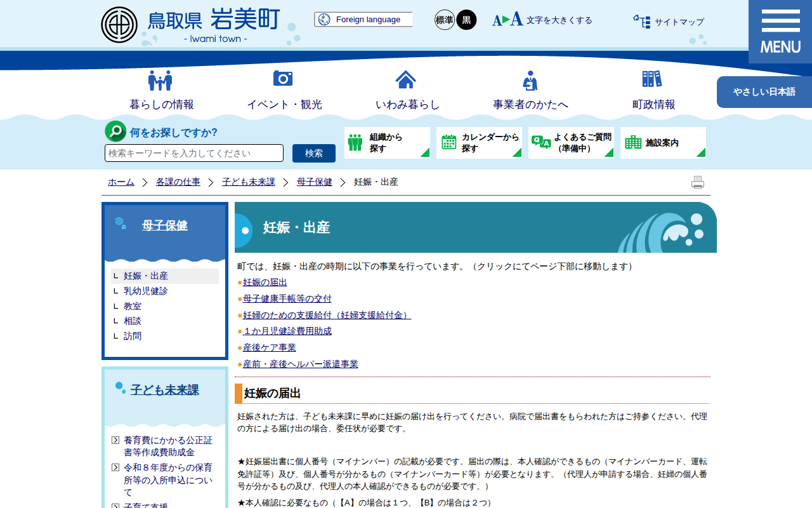The image size is (812, 508).
Task: Click the sitemap tree icon
Action: (x=641, y=22)
